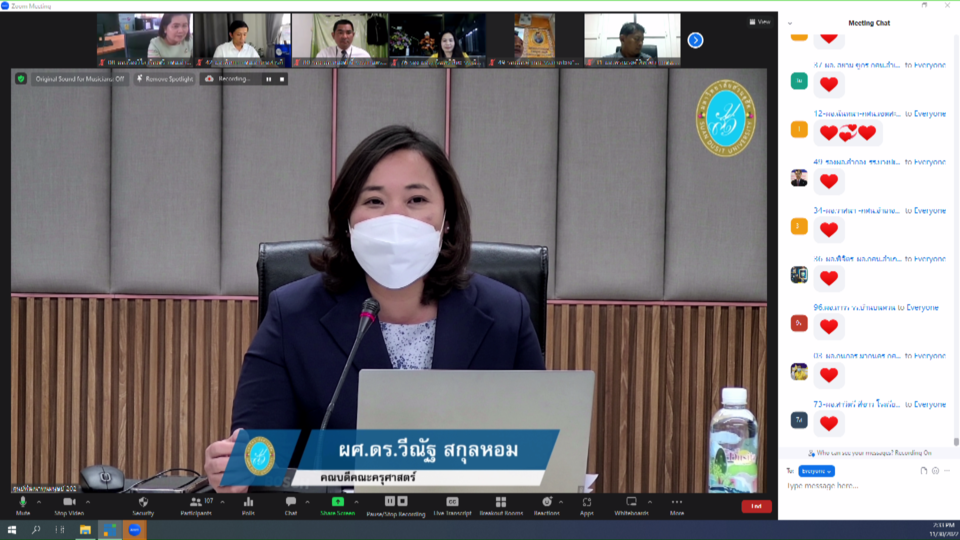Image resolution: width=960 pixels, height=540 pixels.
Task: Open Polls from the toolbar
Action: pyautogui.click(x=248, y=506)
